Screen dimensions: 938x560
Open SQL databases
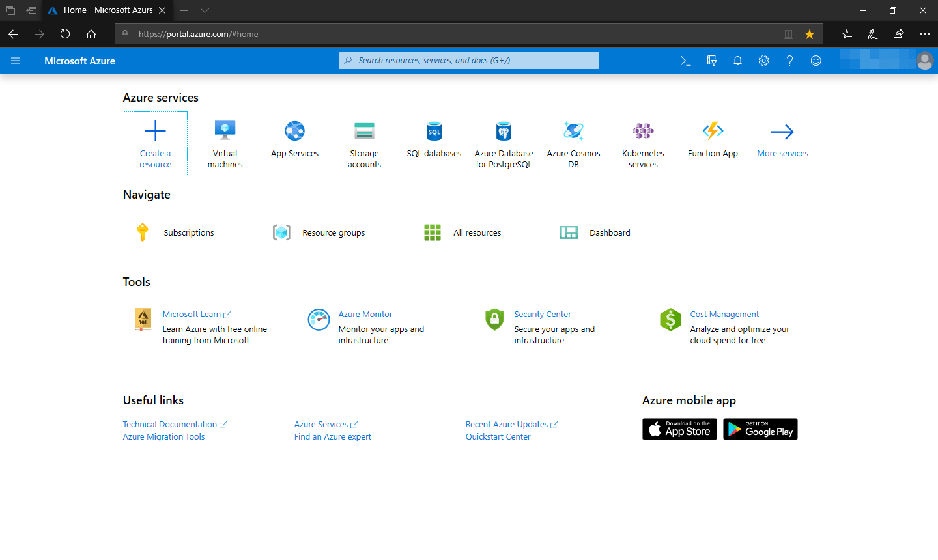434,138
